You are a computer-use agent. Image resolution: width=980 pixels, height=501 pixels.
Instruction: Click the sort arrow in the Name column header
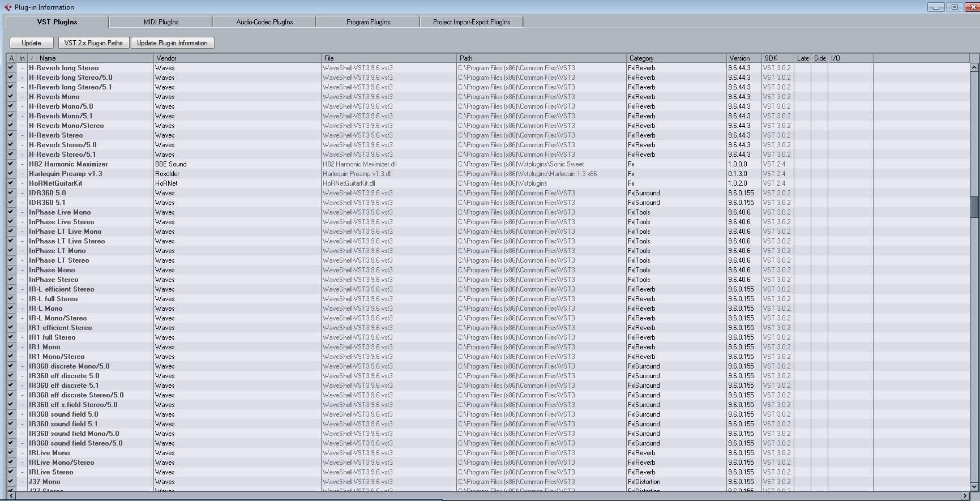click(x=32, y=58)
